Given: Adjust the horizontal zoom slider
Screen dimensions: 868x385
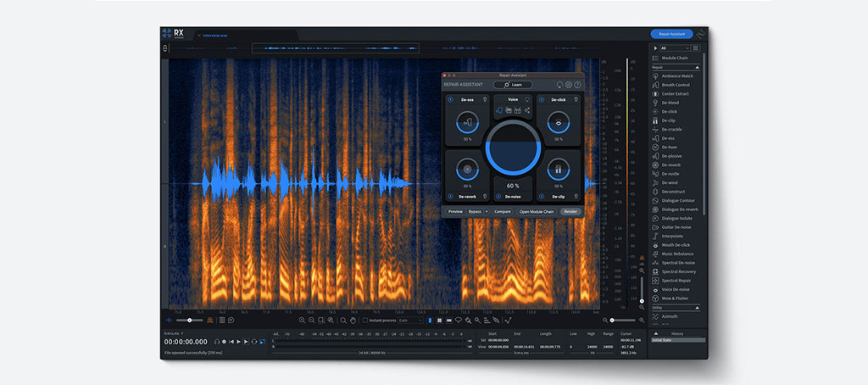Looking at the screenshot, I should (x=623, y=321).
